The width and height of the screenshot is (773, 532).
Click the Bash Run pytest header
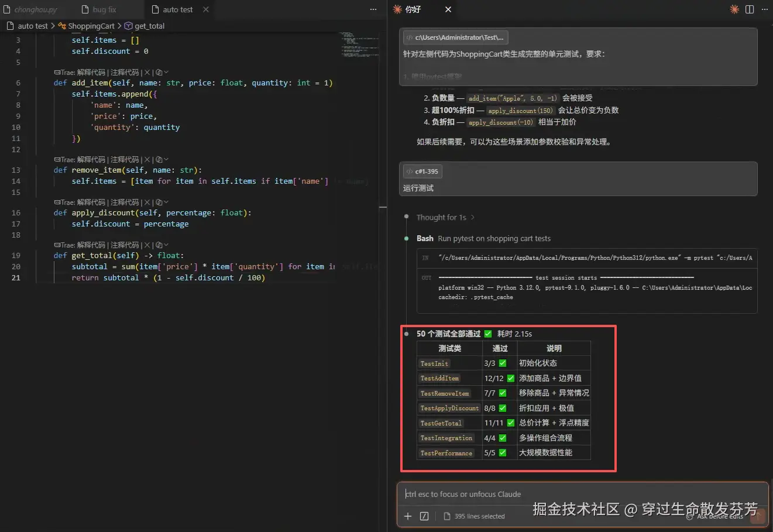(483, 238)
